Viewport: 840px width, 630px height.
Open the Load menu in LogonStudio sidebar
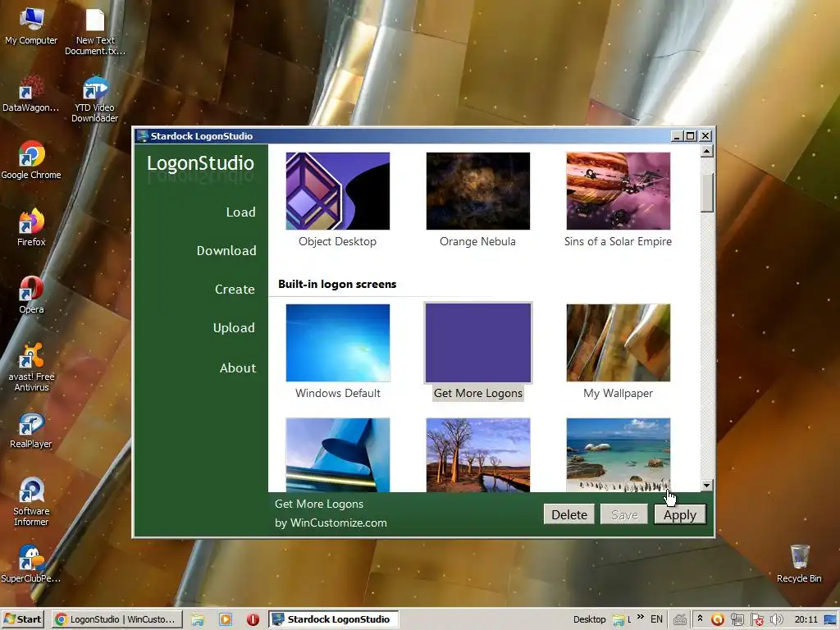pos(240,212)
